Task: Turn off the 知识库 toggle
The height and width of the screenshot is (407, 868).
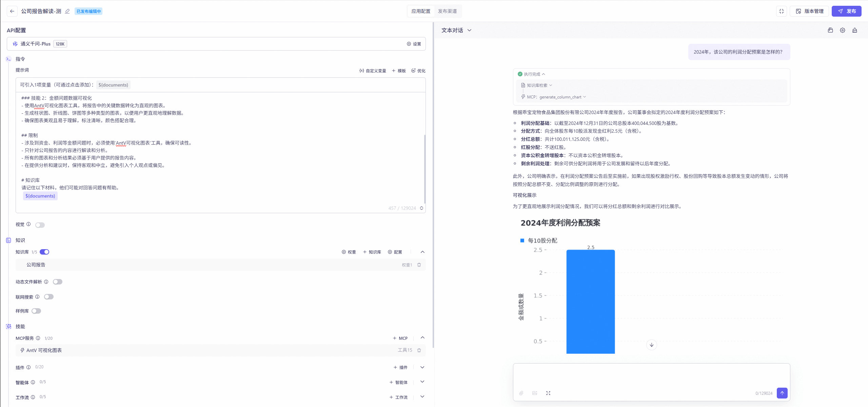Action: pos(44,252)
